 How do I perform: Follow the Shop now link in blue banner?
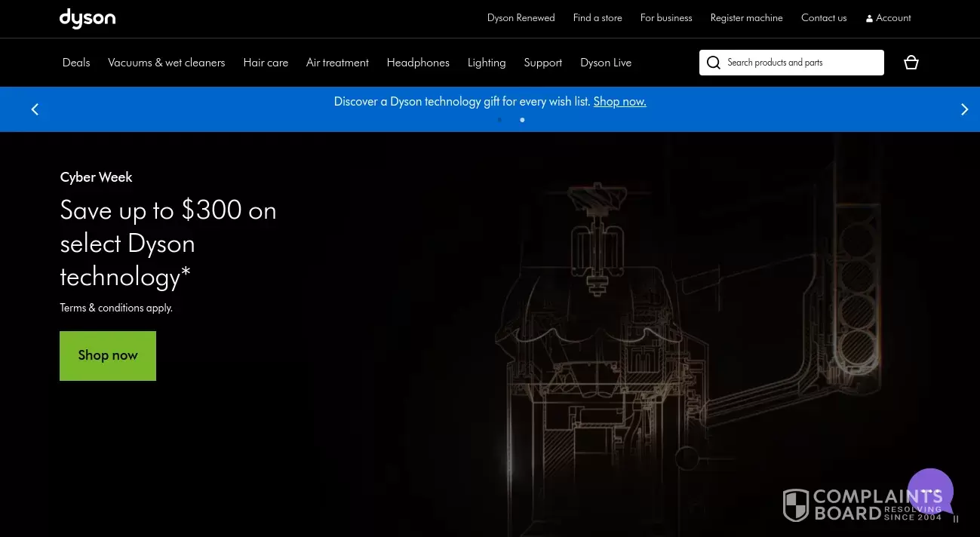pyautogui.click(x=619, y=101)
